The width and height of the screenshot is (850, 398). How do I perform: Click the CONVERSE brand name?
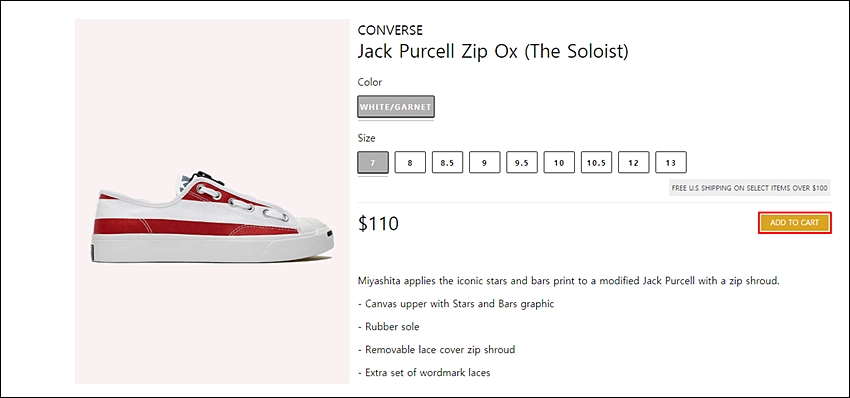tap(390, 30)
